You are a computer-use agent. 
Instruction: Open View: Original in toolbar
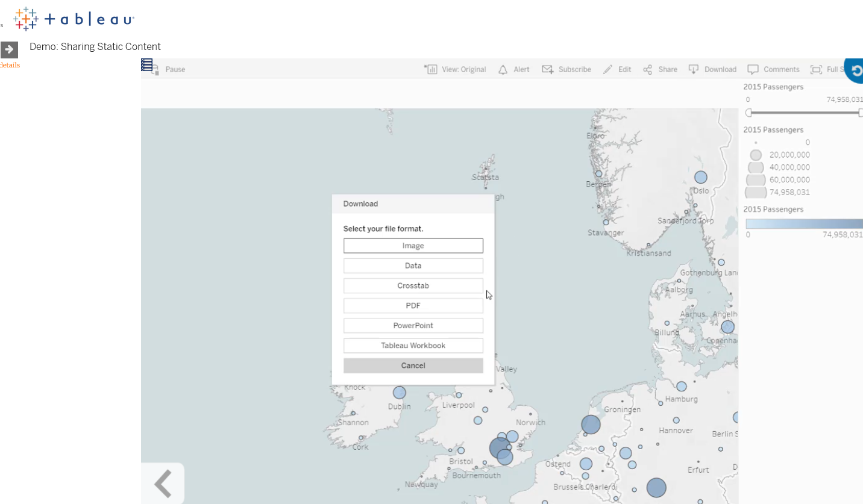tap(455, 69)
